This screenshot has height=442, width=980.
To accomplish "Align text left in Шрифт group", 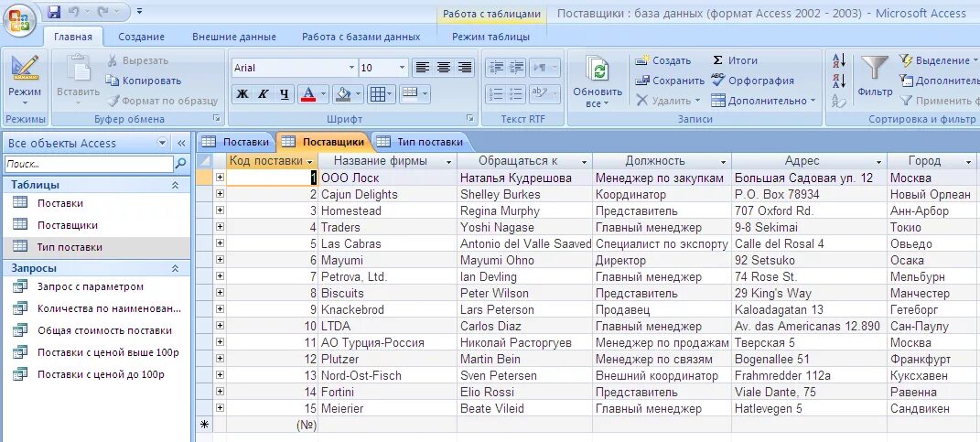I will (423, 68).
